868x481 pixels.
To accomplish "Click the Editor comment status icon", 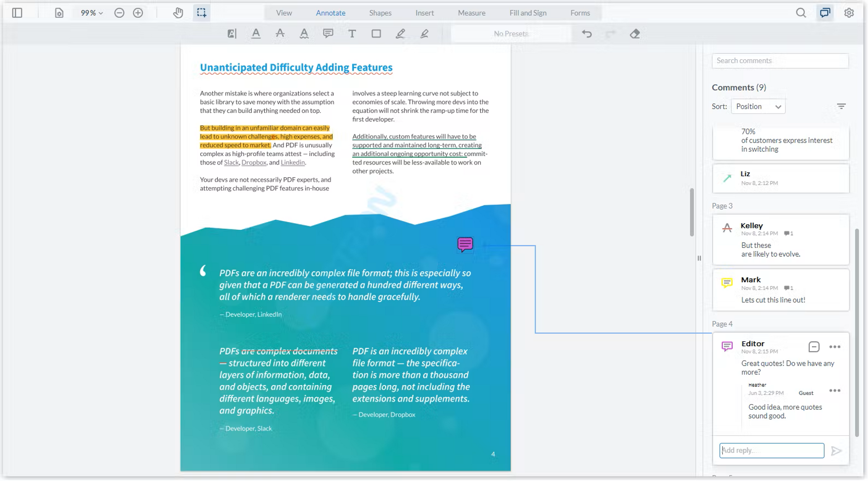I will coord(814,347).
